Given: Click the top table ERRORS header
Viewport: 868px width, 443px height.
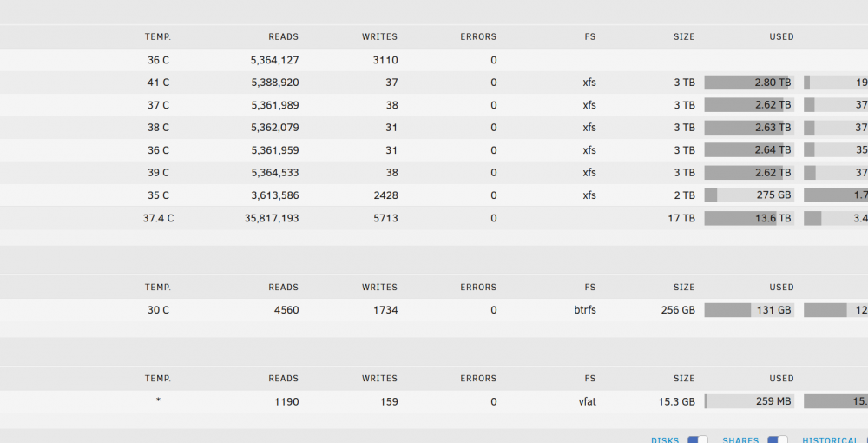Looking at the screenshot, I should coord(478,37).
